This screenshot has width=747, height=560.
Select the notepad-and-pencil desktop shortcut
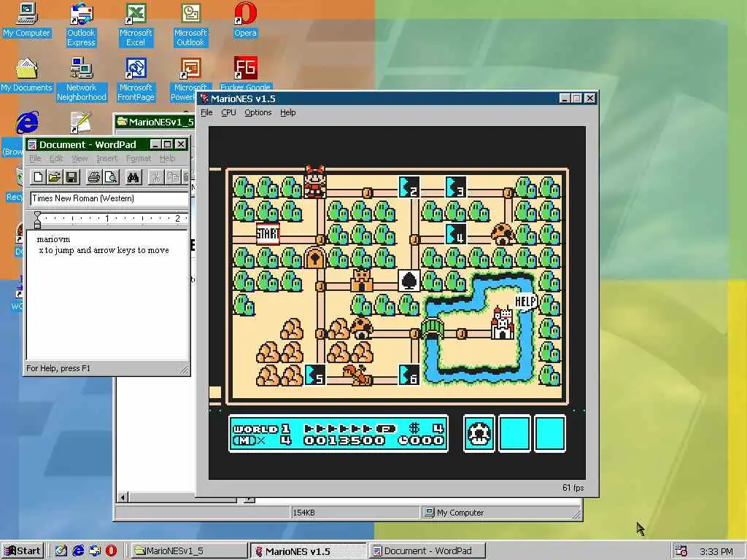coord(80,122)
